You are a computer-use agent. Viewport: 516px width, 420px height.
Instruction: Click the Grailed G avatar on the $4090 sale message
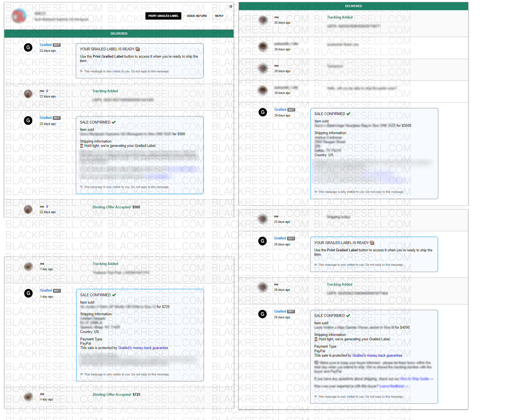[262, 314]
